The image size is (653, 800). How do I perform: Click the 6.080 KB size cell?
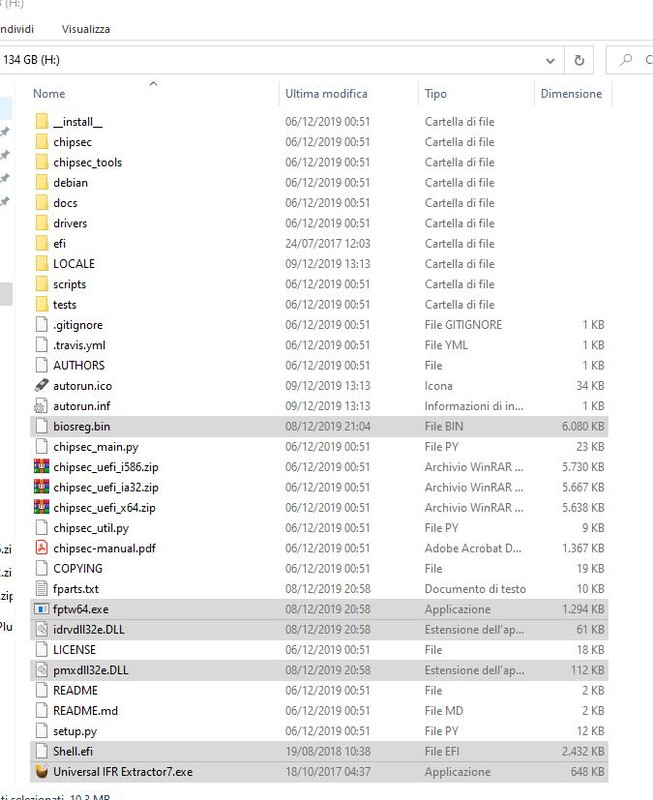(x=583, y=426)
